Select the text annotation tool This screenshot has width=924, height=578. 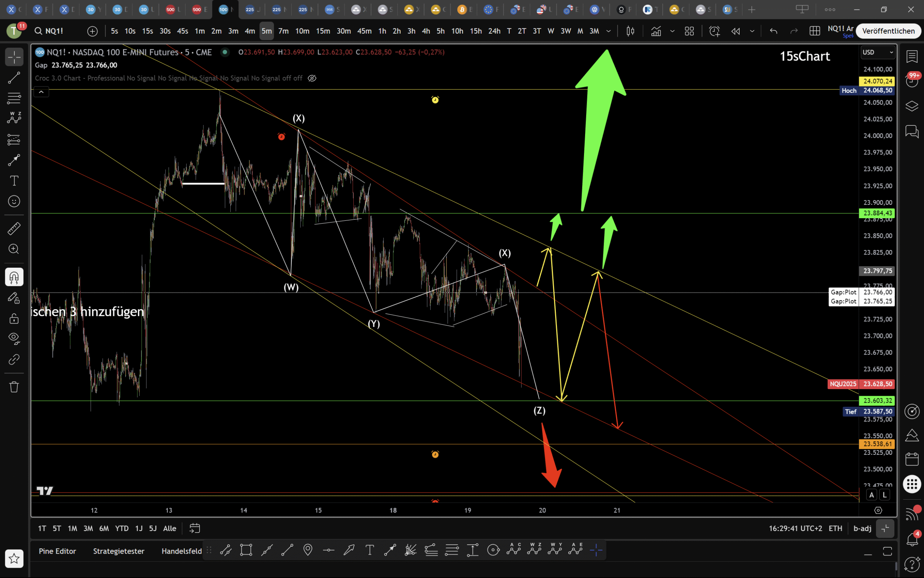pos(14,180)
